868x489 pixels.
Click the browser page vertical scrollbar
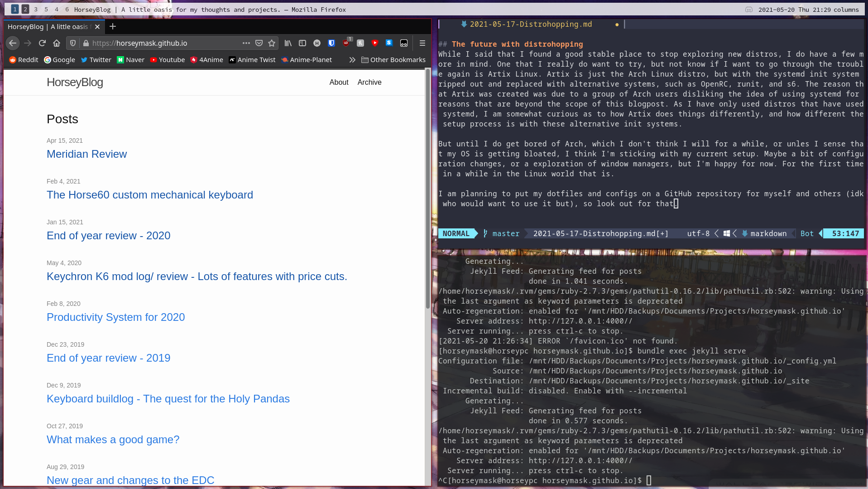click(427, 189)
